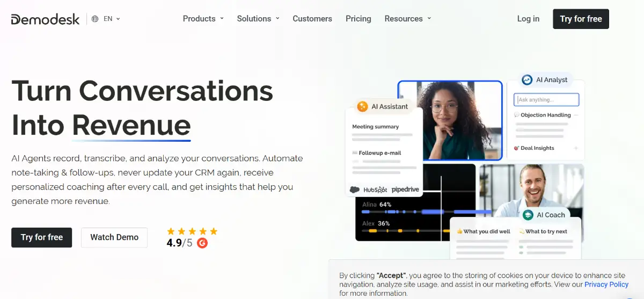Click the Demodesk logo

tap(46, 19)
